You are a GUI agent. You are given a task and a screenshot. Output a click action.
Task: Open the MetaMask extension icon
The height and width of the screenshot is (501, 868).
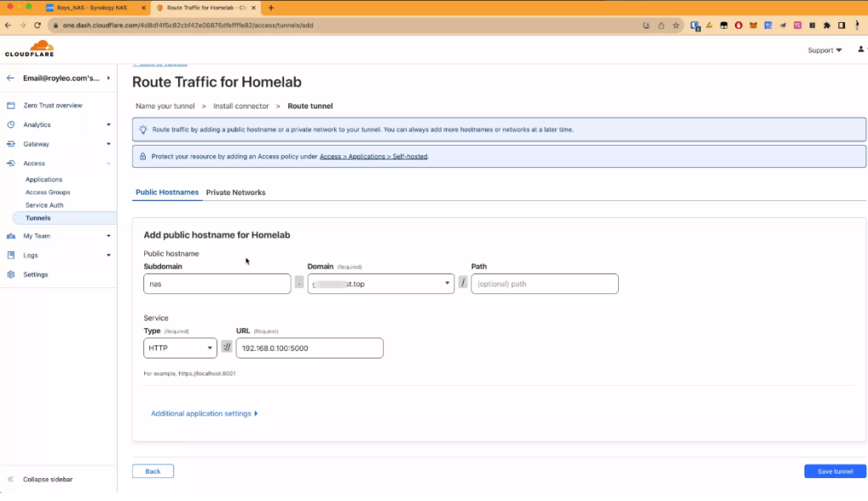pyautogui.click(x=752, y=25)
